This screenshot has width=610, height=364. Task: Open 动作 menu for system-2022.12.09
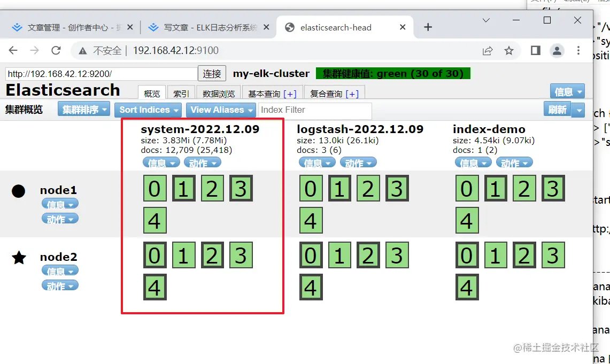coord(202,162)
